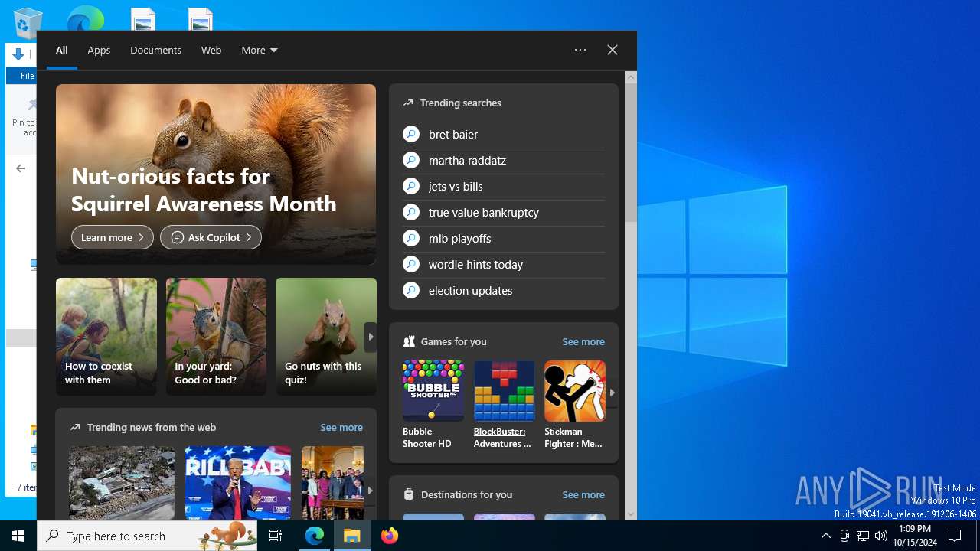Click Learn more on squirrel banner

pyautogui.click(x=113, y=237)
